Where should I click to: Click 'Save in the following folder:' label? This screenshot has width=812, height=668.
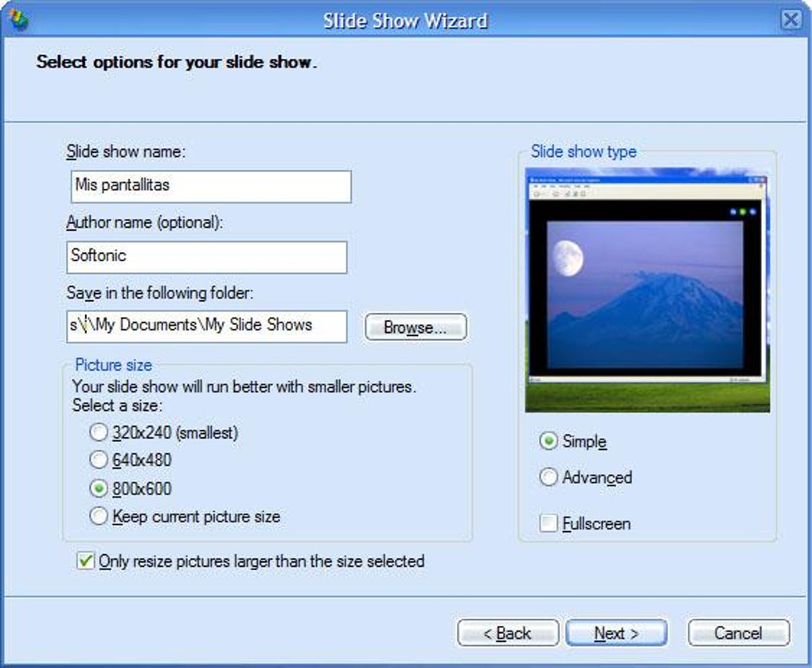[x=160, y=293]
